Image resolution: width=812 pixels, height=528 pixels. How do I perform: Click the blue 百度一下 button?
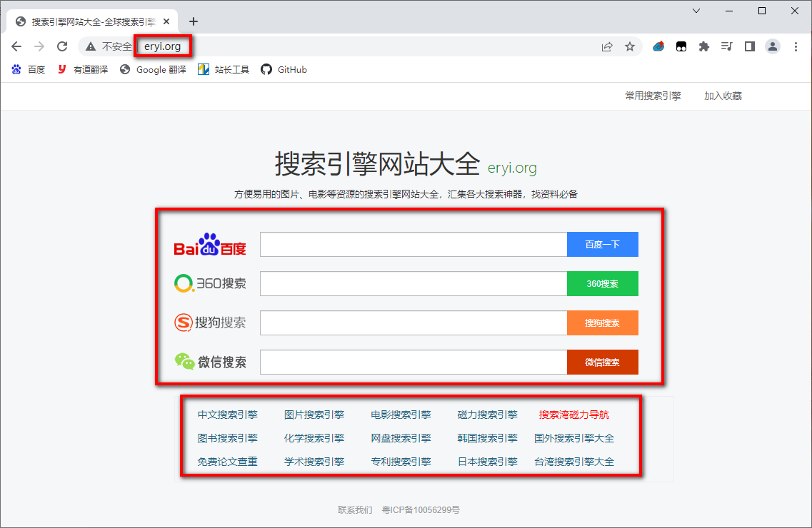click(x=603, y=244)
